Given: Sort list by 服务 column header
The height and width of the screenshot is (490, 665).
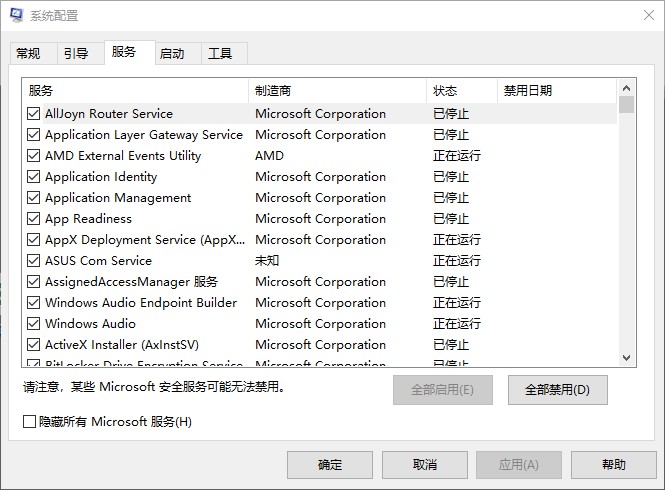Looking at the screenshot, I should click(x=135, y=91).
